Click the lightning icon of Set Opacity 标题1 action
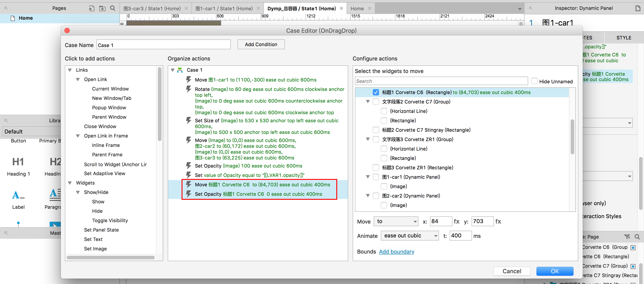Screen dimensions: 644x284 point(189,194)
